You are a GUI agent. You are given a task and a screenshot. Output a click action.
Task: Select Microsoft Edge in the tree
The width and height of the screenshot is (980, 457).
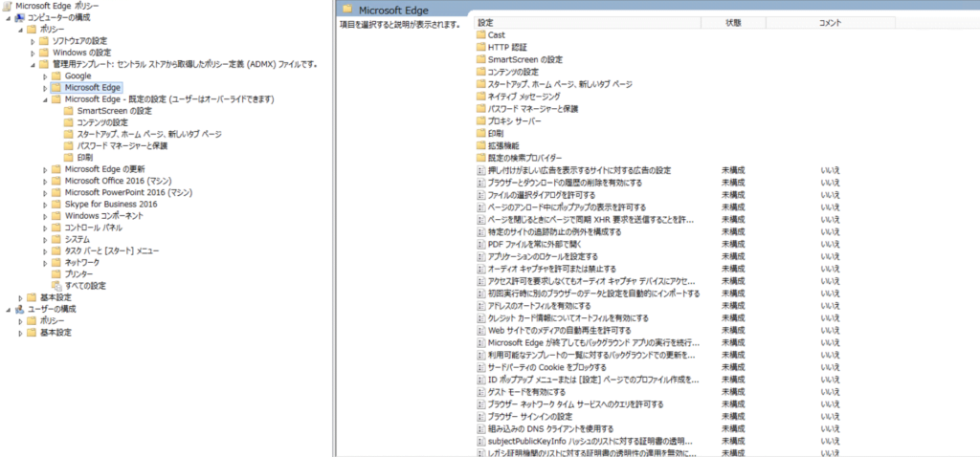(93, 87)
